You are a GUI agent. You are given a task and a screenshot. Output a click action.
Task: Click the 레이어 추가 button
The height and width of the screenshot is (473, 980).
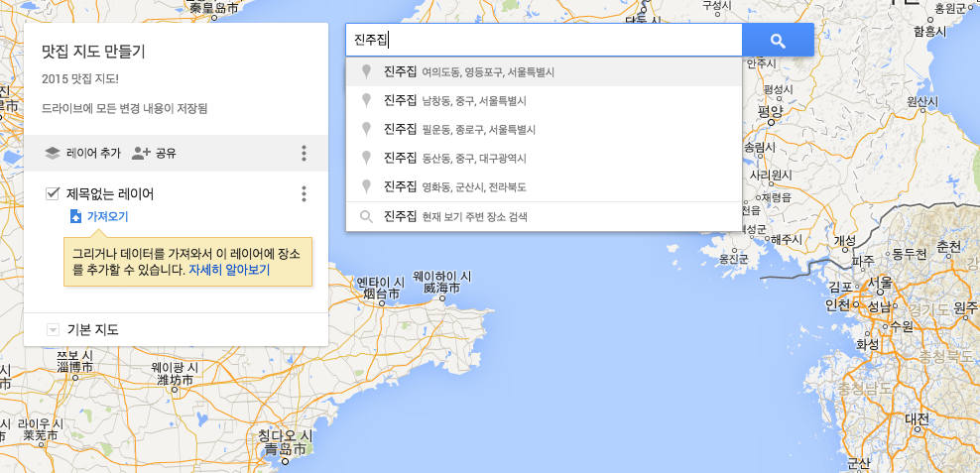(x=82, y=153)
